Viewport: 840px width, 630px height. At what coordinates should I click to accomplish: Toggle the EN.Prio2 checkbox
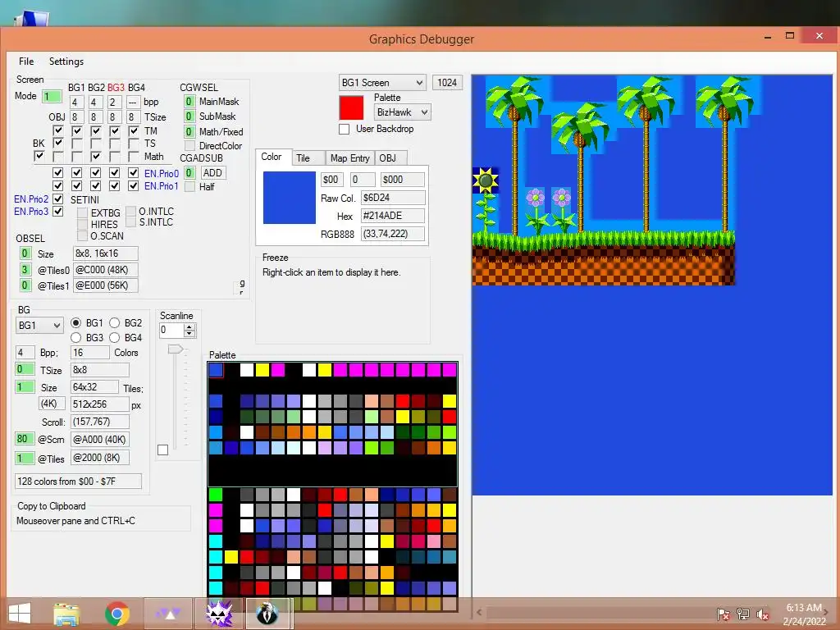(x=58, y=199)
